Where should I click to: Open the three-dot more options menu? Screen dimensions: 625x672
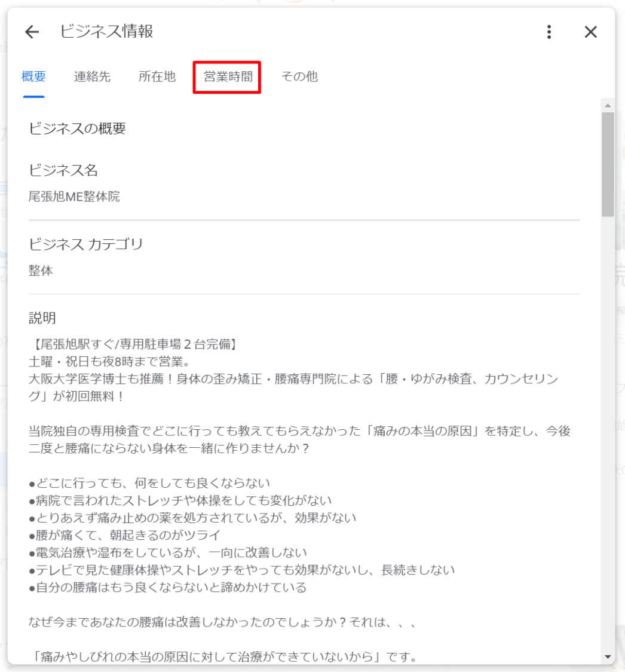(549, 32)
